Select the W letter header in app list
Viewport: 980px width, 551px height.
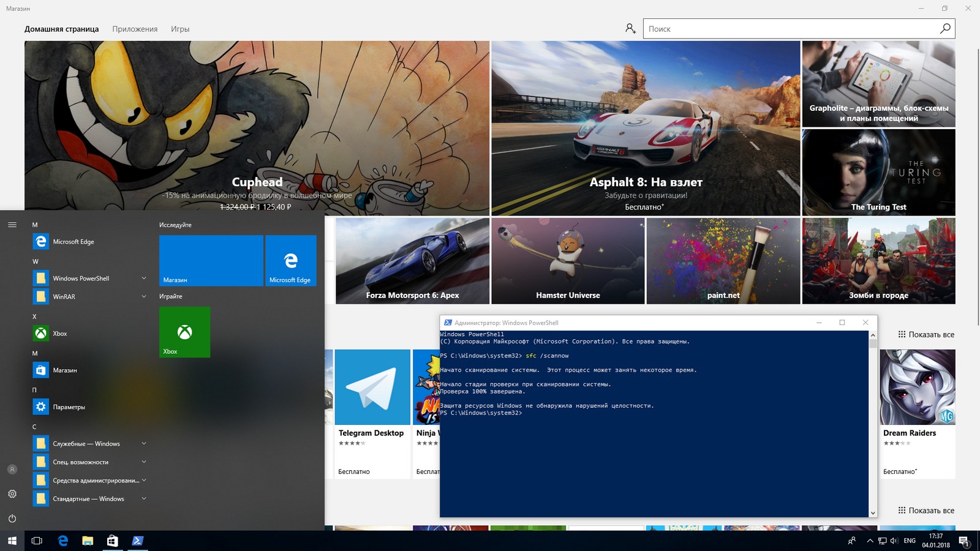click(x=35, y=261)
